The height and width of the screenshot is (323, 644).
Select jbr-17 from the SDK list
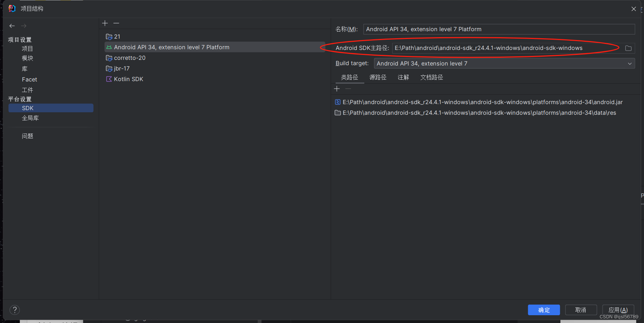point(122,68)
